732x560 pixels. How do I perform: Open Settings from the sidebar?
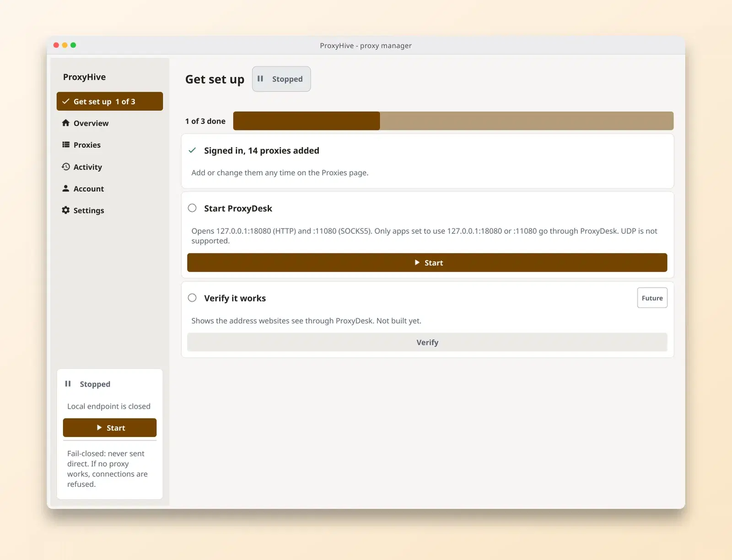[x=110, y=210]
